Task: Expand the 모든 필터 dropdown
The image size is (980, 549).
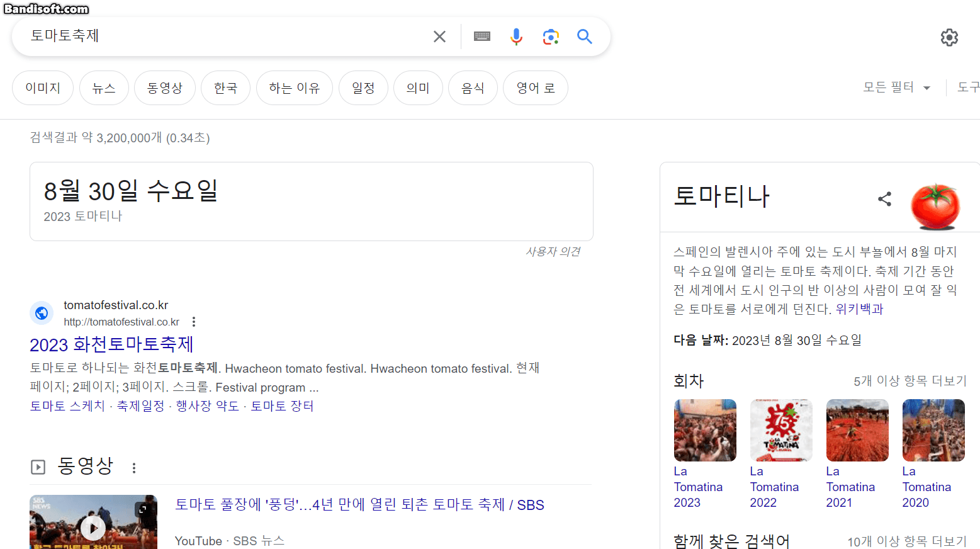Action: coord(896,88)
